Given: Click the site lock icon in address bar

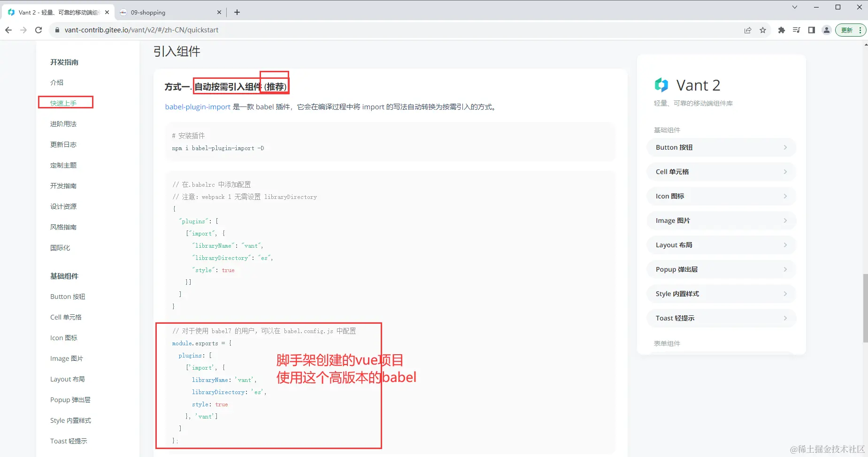Looking at the screenshot, I should tap(57, 30).
